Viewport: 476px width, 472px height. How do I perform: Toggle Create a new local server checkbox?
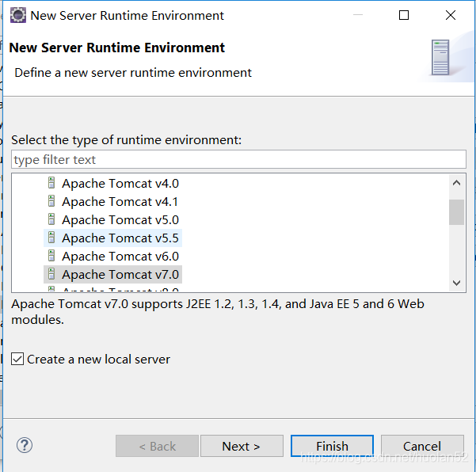pyautogui.click(x=17, y=359)
